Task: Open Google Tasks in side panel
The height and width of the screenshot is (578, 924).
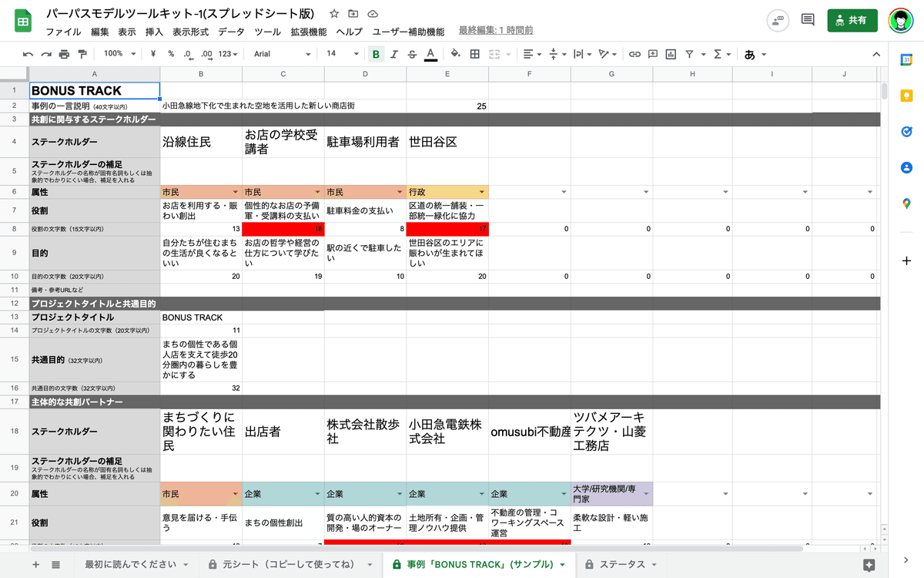Action: pos(906,132)
